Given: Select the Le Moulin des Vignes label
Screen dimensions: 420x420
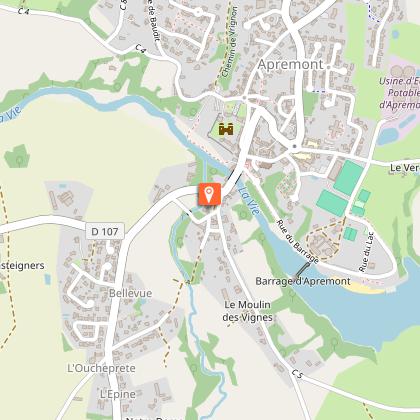Looking at the screenshot, I should click(247, 311).
